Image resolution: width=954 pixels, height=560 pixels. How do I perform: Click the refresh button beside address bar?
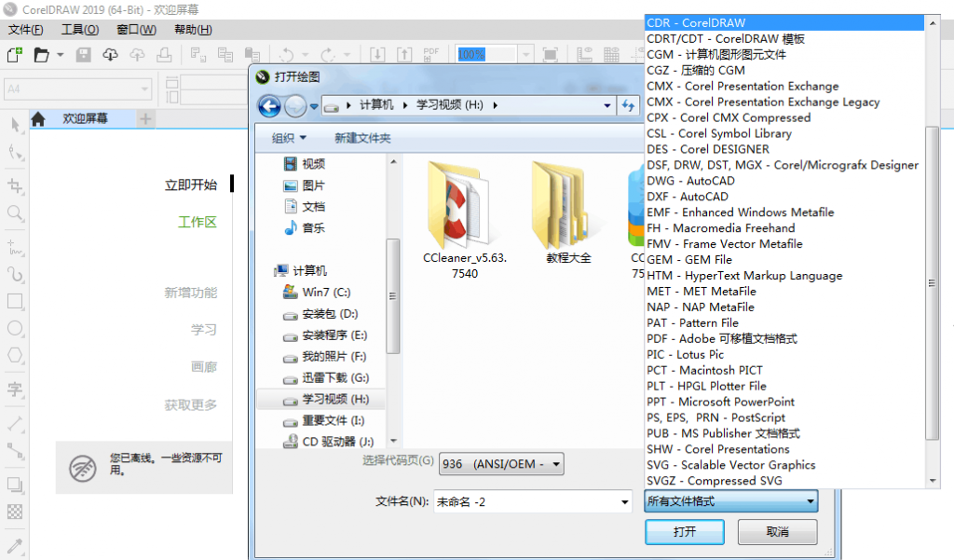[x=628, y=105]
